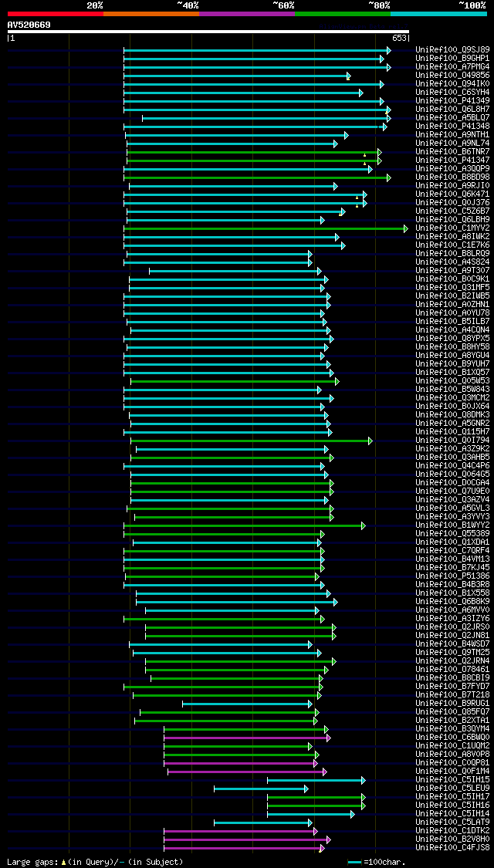This screenshot has height=868, width=494.
Task: Select the UniRef100_B8BD98 label
Action: coord(452,177)
